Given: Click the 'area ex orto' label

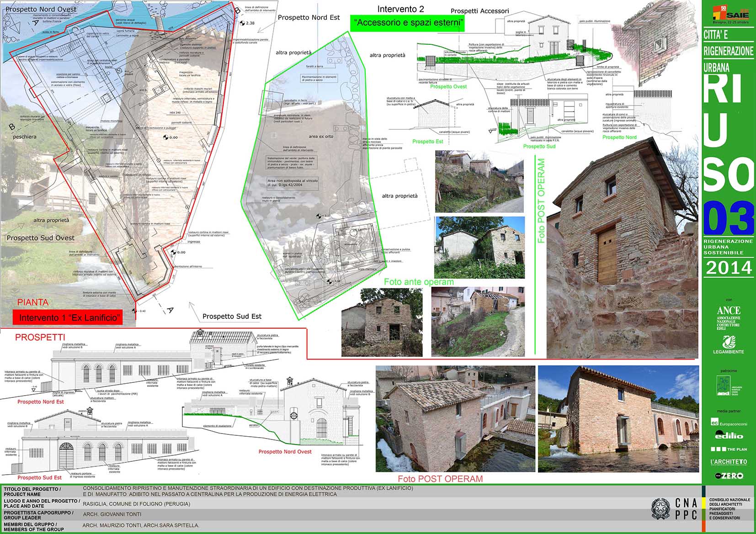Looking at the screenshot, I should [x=321, y=137].
